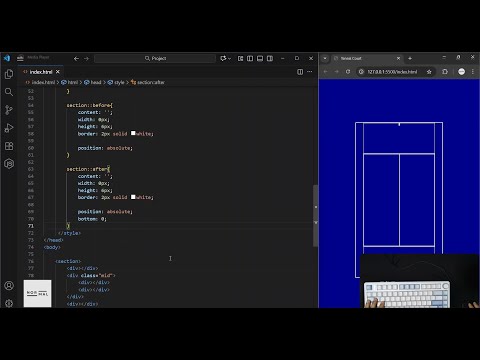
Task: Place the cursor on the section::after selector line
Action: click(88, 169)
